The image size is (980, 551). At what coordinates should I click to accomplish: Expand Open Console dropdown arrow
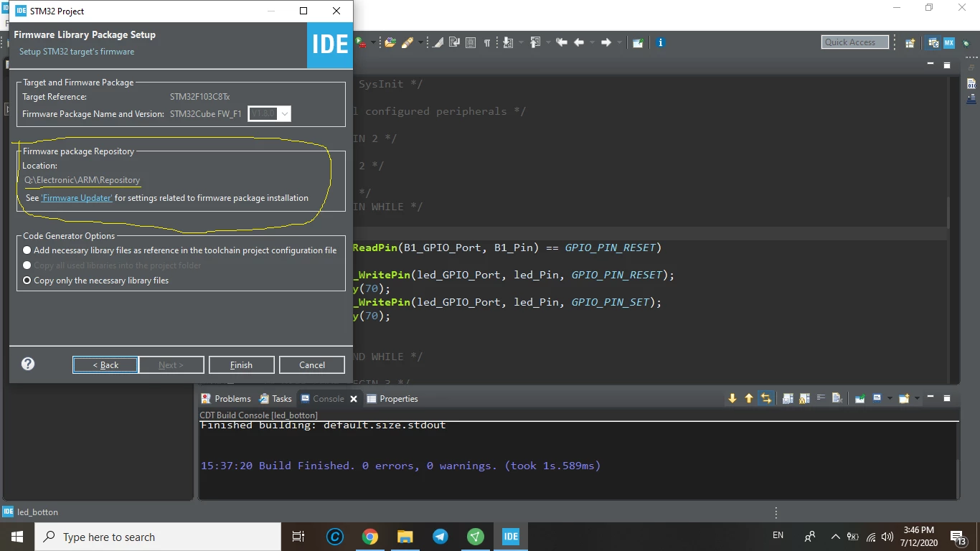(917, 398)
